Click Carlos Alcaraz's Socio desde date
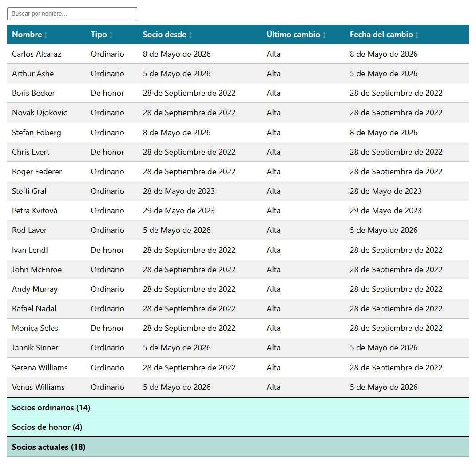Screen dimensions: 476x464 pos(177,54)
